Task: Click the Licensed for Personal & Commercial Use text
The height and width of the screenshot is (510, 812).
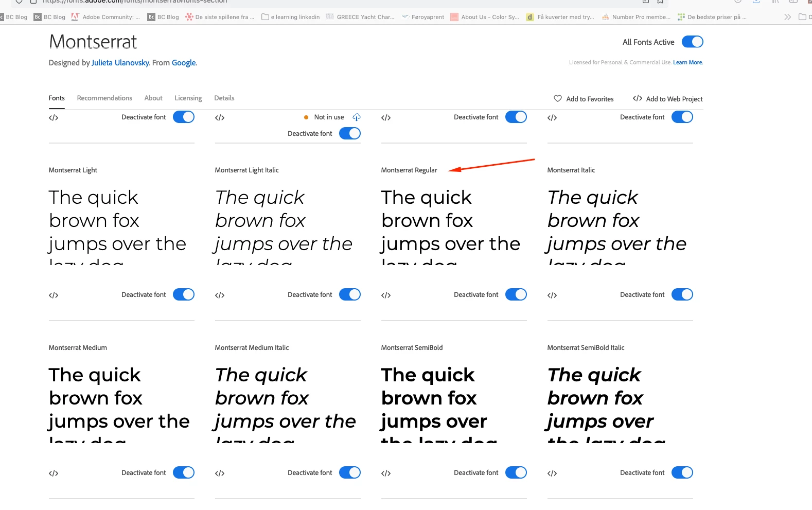Action: (x=620, y=62)
